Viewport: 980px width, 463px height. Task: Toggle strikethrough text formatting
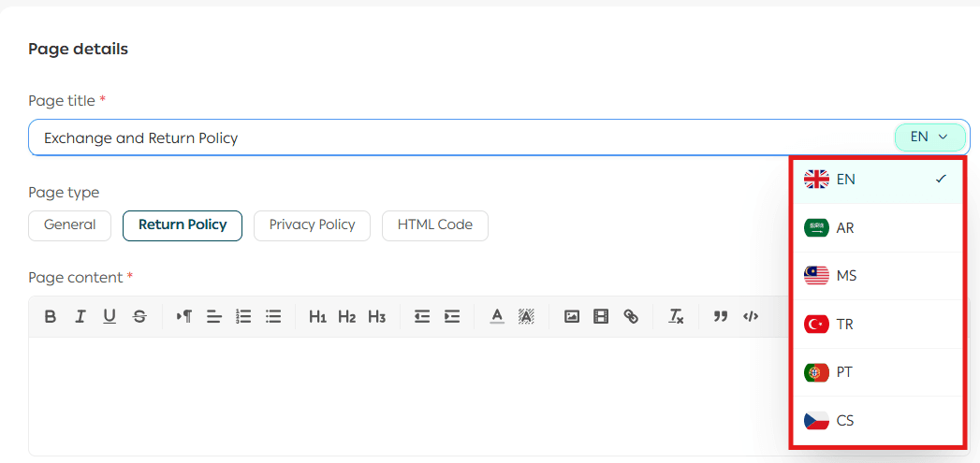click(x=139, y=317)
